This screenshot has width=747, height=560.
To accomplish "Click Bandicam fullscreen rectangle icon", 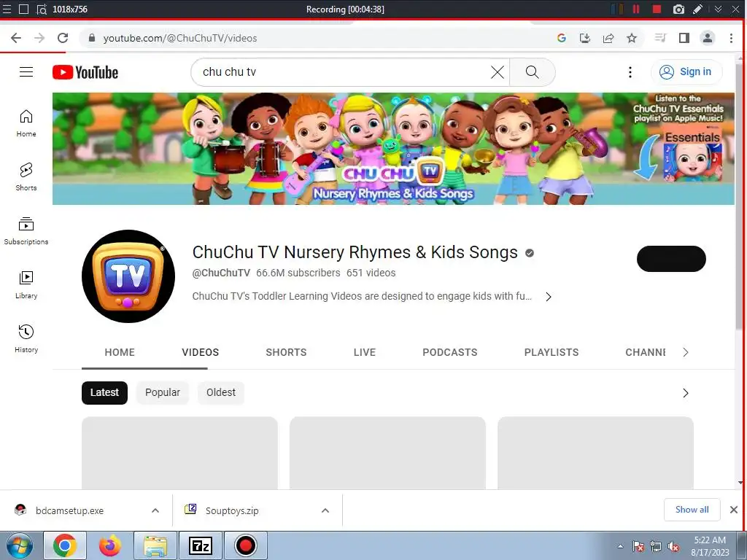I will 23,9.
